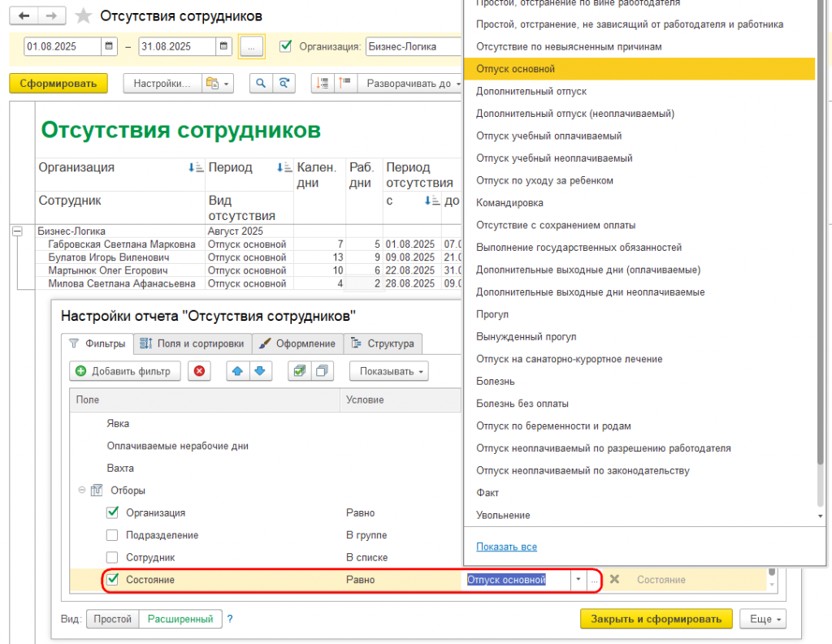Open help question mark link

(x=230, y=619)
